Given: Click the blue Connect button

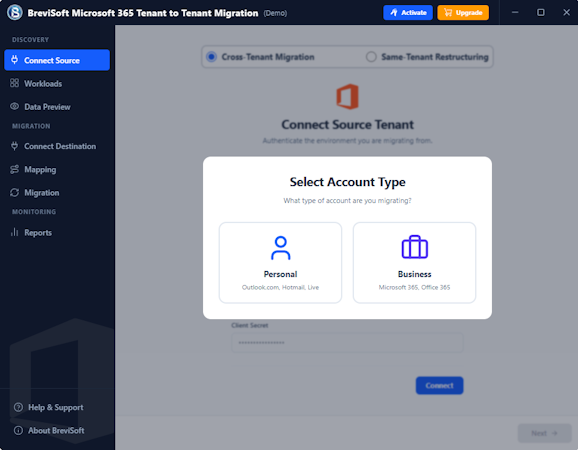Looking at the screenshot, I should click(439, 385).
